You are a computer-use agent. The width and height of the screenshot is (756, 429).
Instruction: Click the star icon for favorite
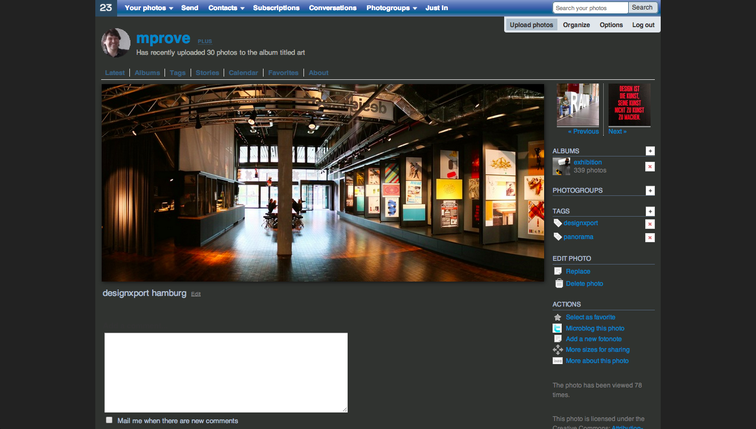557,317
